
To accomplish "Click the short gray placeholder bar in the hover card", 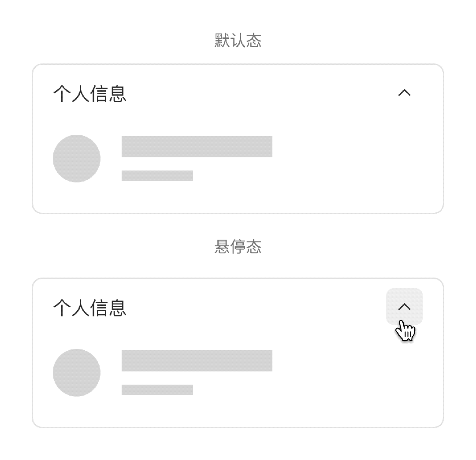I will 157,390.
